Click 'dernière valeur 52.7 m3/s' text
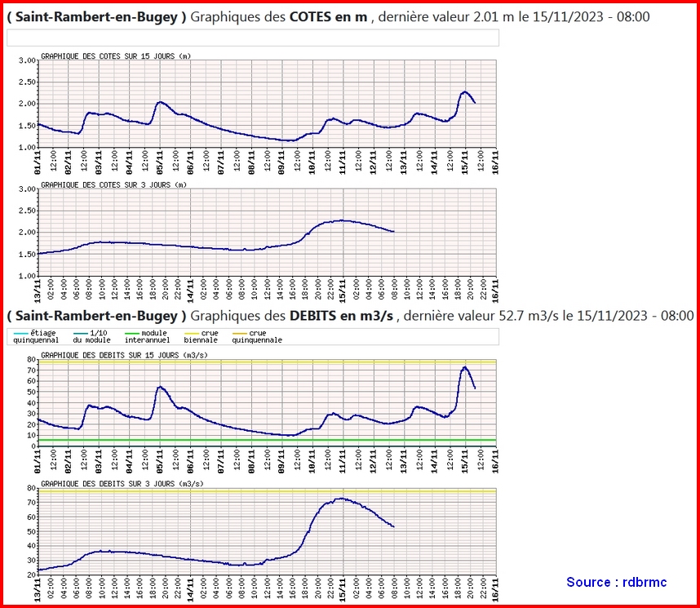This screenshot has width=700, height=608. (481, 316)
